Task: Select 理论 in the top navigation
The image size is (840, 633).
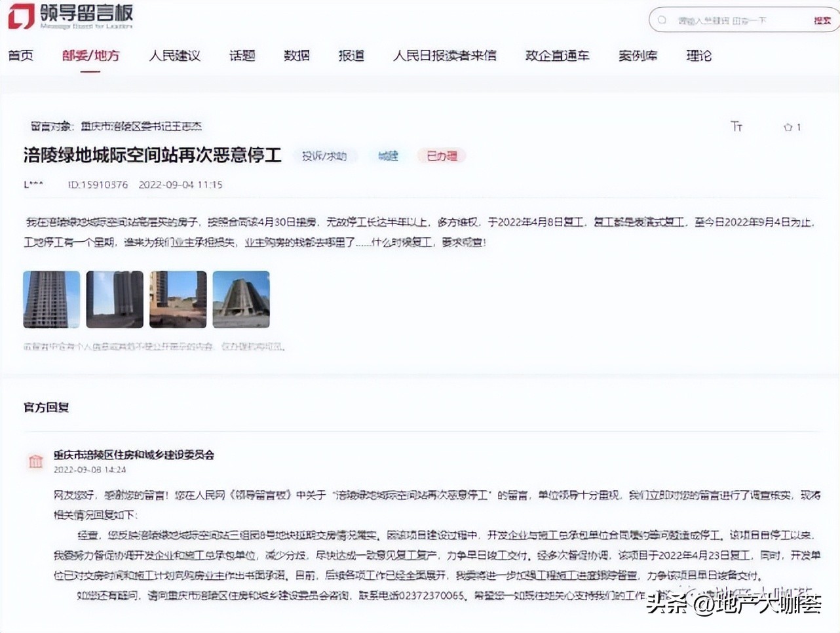Action: tap(699, 56)
